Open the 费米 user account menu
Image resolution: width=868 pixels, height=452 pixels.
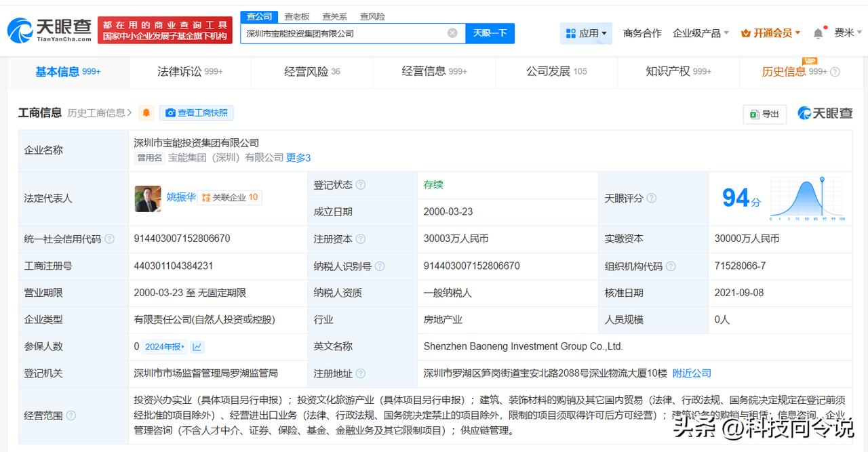(848, 33)
